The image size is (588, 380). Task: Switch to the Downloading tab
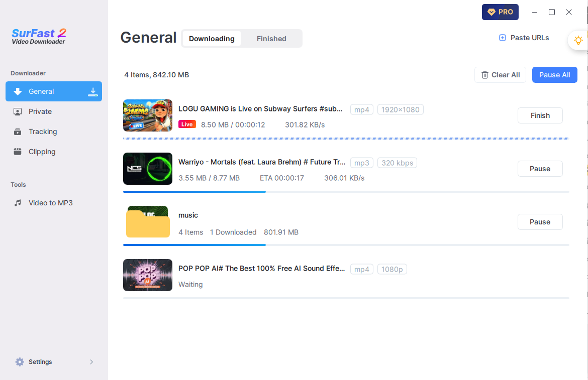coord(212,39)
